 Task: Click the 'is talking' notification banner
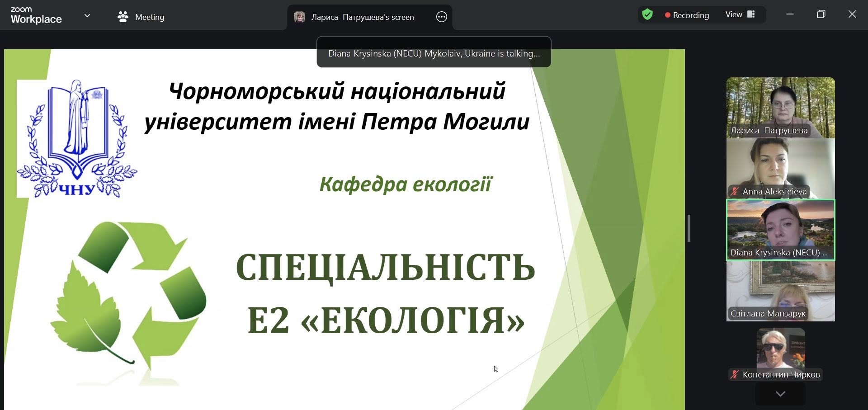434,53
